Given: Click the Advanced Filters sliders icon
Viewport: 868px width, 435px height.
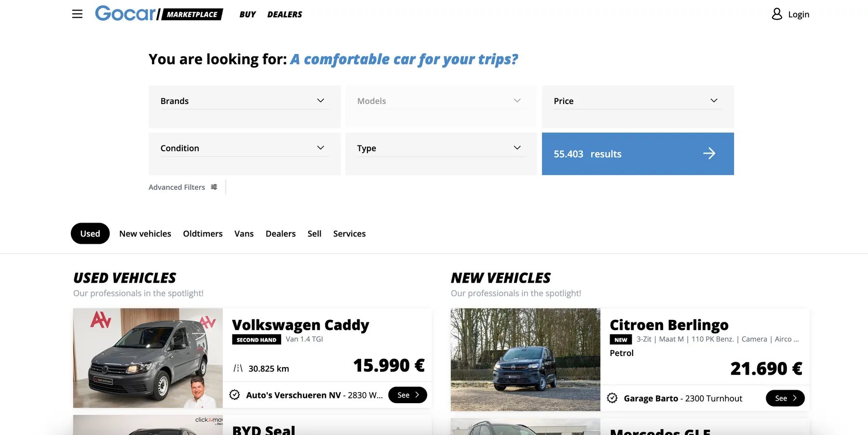Looking at the screenshot, I should (214, 187).
